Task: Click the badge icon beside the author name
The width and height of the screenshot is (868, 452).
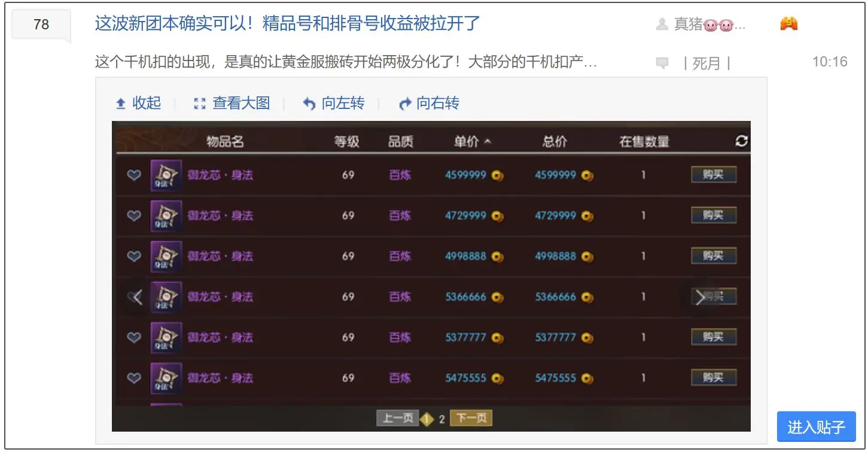Action: pos(788,24)
